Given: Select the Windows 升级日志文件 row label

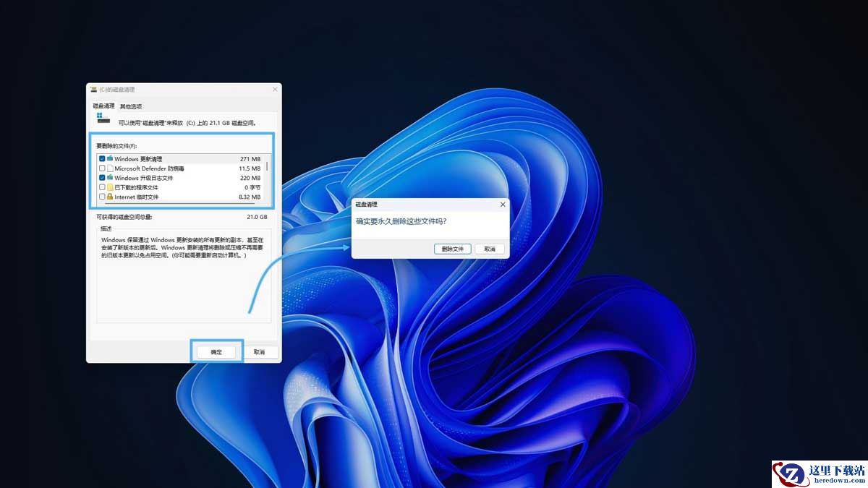Looking at the screenshot, I should point(144,178).
